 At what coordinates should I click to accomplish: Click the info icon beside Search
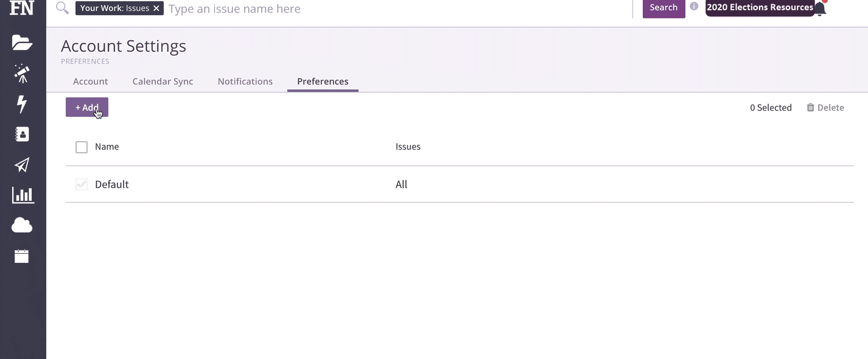tap(694, 7)
